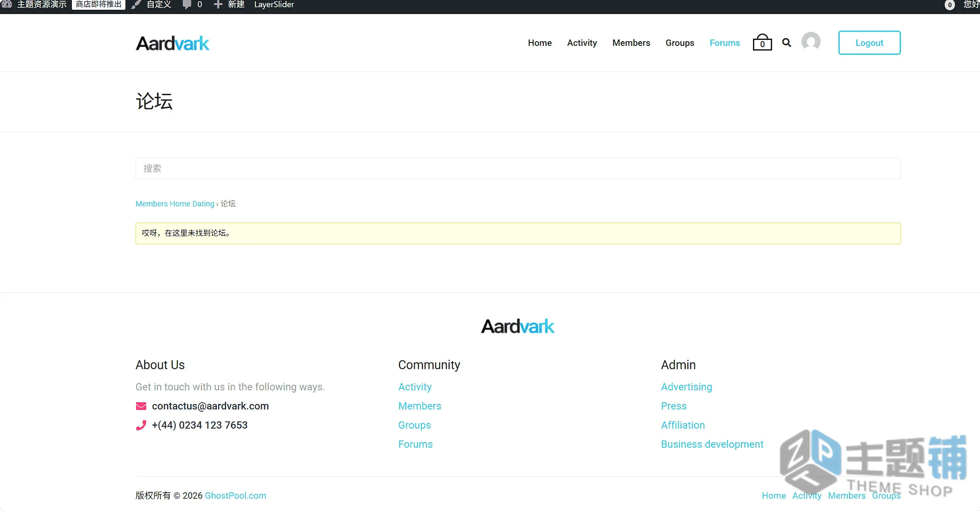The height and width of the screenshot is (511, 980).
Task: Click the plus icon for new content
Action: [218, 5]
